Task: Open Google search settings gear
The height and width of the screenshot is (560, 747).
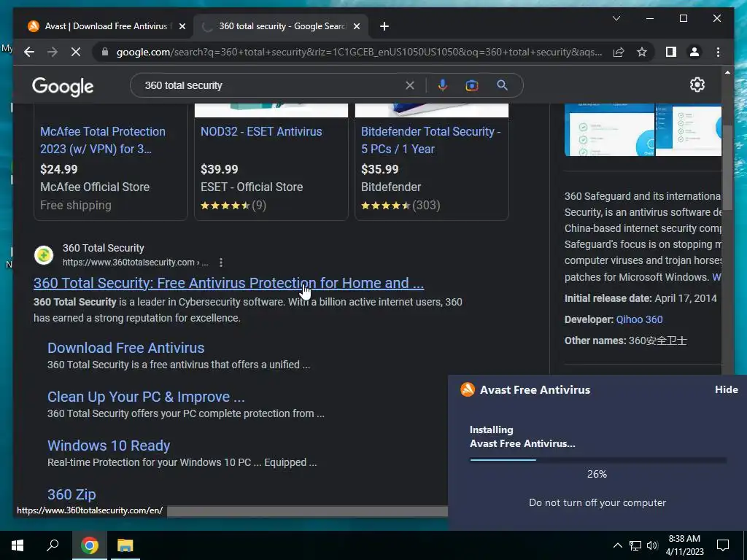Action: [x=697, y=85]
